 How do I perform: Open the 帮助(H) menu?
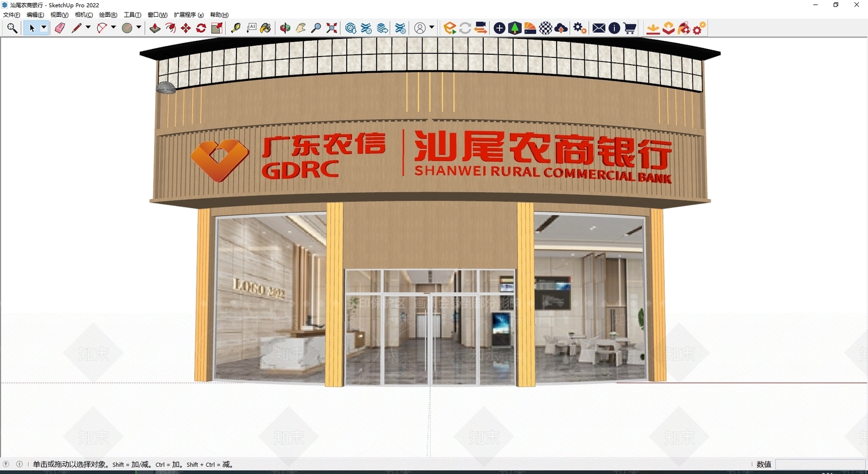click(x=219, y=15)
